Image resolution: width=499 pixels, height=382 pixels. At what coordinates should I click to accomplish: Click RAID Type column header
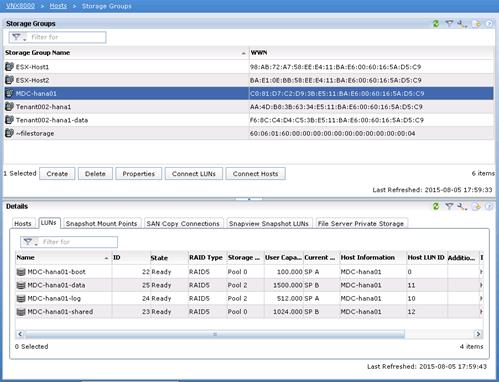tap(207, 258)
